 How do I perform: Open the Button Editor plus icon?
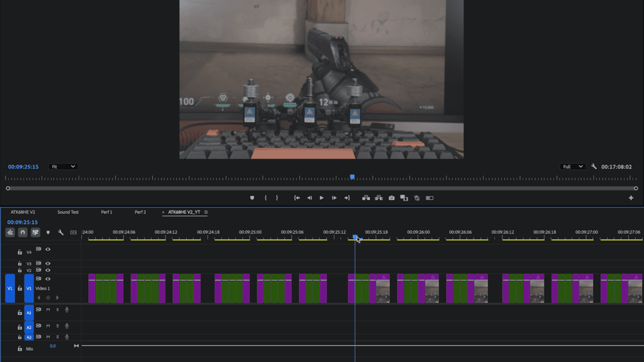coord(631,198)
